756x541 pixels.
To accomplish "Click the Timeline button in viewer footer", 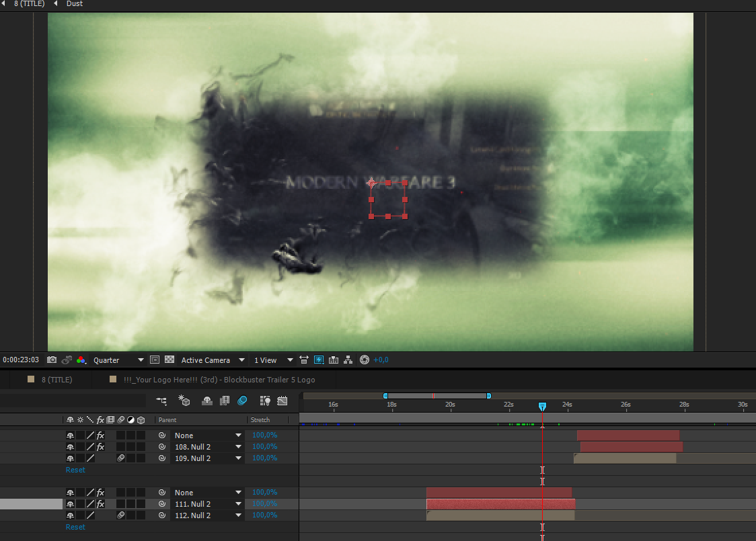I will (x=334, y=360).
